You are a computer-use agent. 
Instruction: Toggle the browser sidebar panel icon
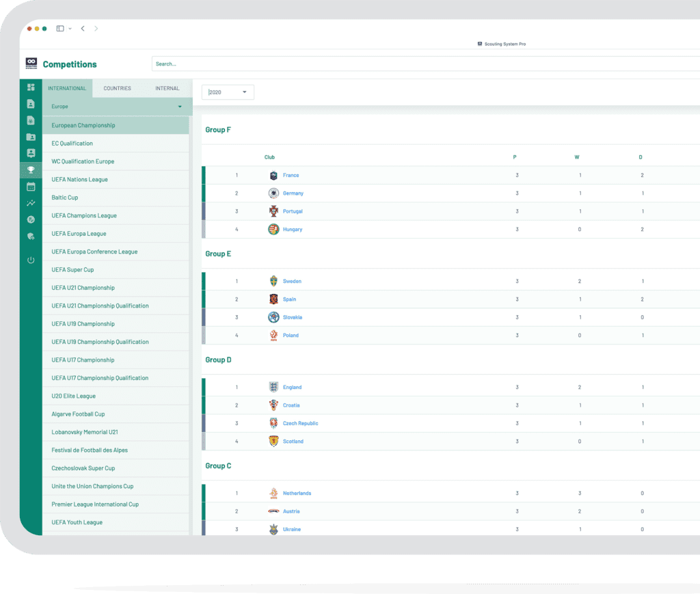(60, 28)
